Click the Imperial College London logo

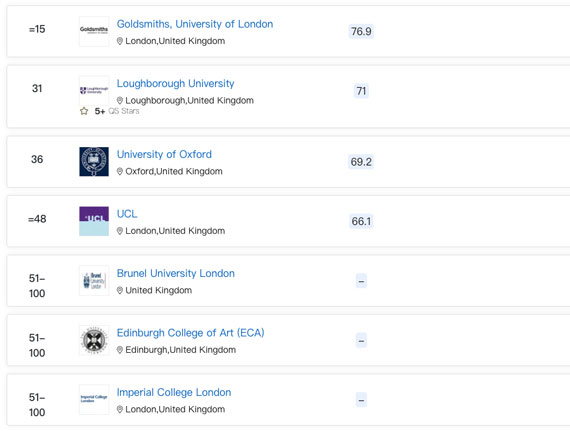94,399
